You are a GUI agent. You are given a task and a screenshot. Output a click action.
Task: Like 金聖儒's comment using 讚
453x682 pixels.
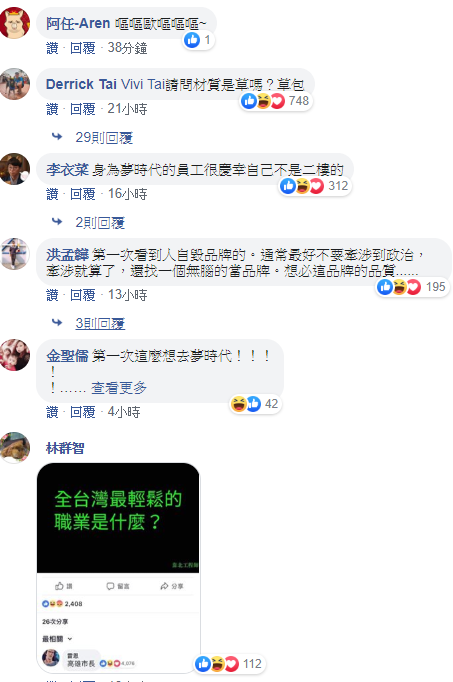[52, 411]
